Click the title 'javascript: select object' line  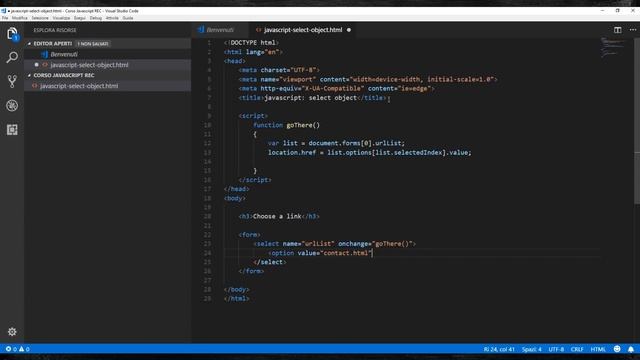[313, 98]
